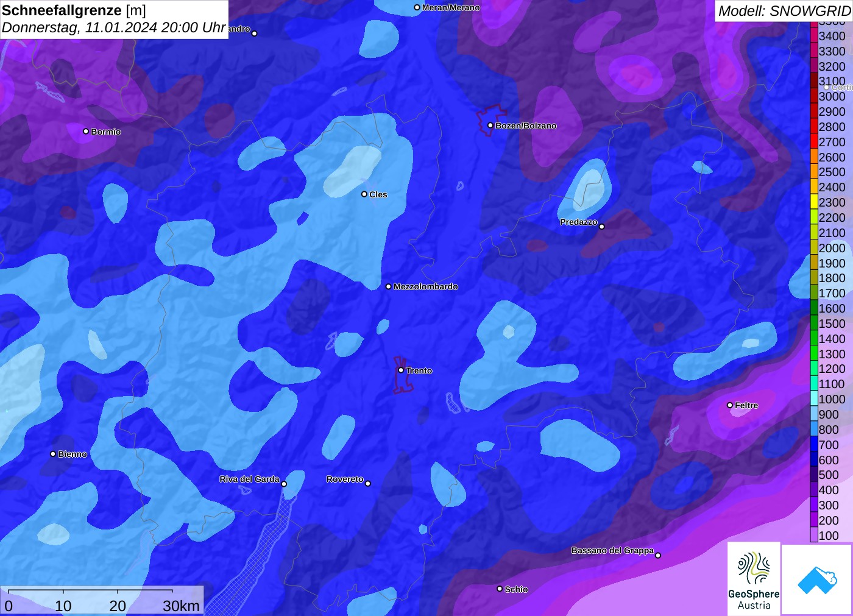The height and width of the screenshot is (616, 853).
Task: Click the Riva del Garda marker
Action: point(284,484)
